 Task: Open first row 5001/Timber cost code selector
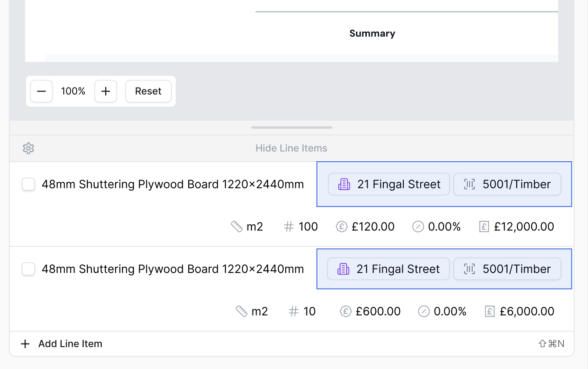point(507,184)
